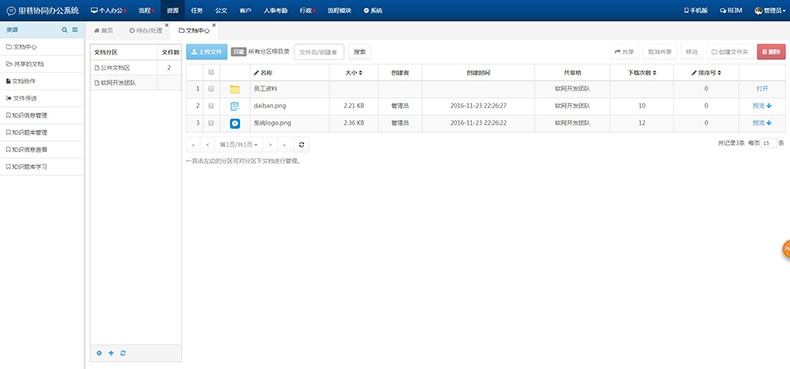
Task: Click 打开 link for 员工资料 folder
Action: point(762,89)
